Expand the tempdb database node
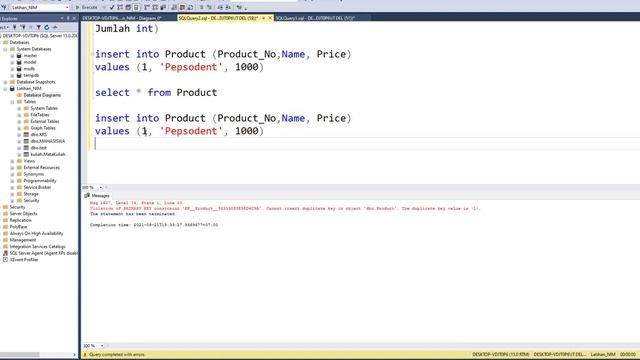Screen dimensions: 640x360 coord(12,75)
